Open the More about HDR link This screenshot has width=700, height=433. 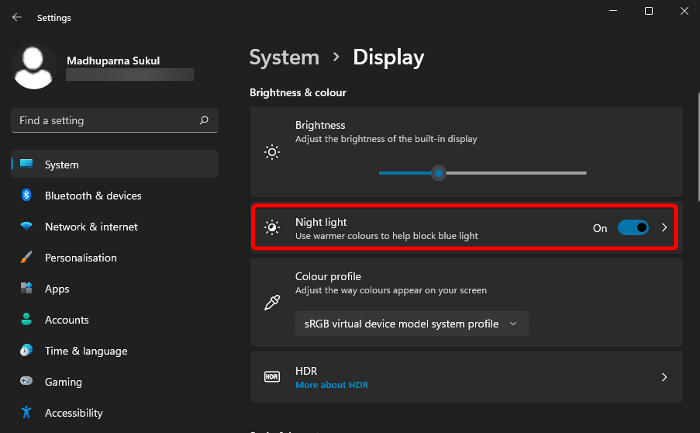(331, 385)
